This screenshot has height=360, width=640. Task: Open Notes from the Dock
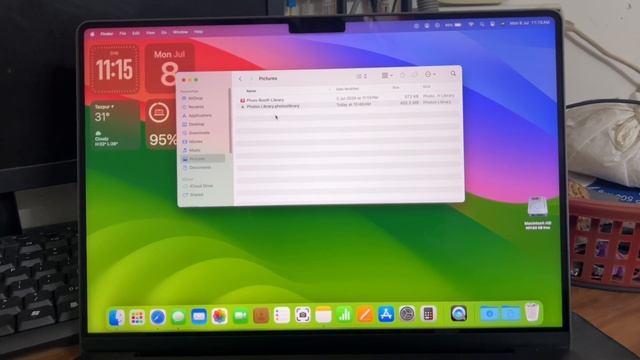(x=323, y=315)
